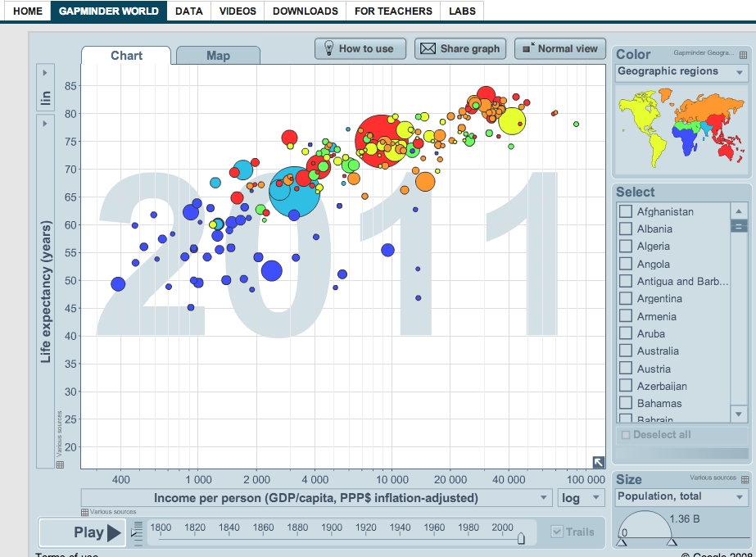Click the screen icon on Normal view

[529, 48]
